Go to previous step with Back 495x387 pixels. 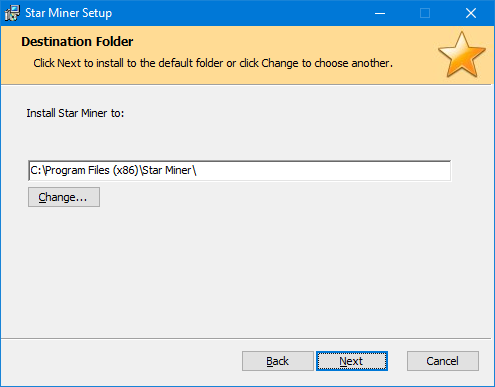(278, 361)
